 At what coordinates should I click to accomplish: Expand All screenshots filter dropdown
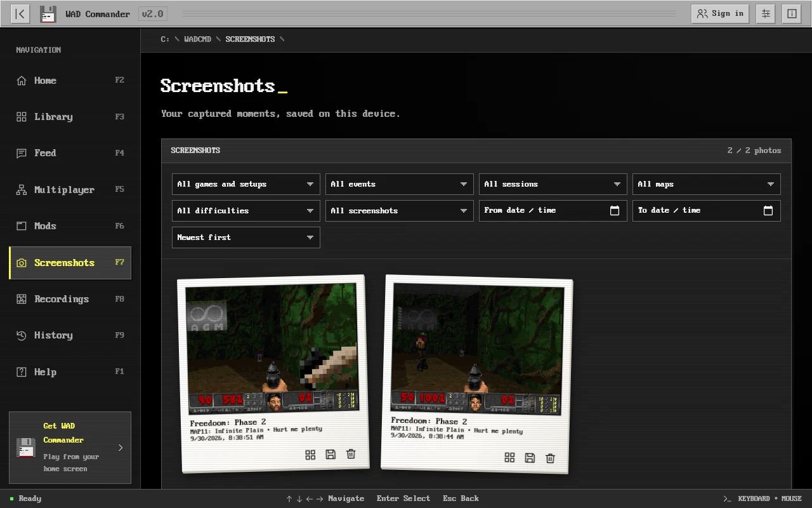(399, 211)
